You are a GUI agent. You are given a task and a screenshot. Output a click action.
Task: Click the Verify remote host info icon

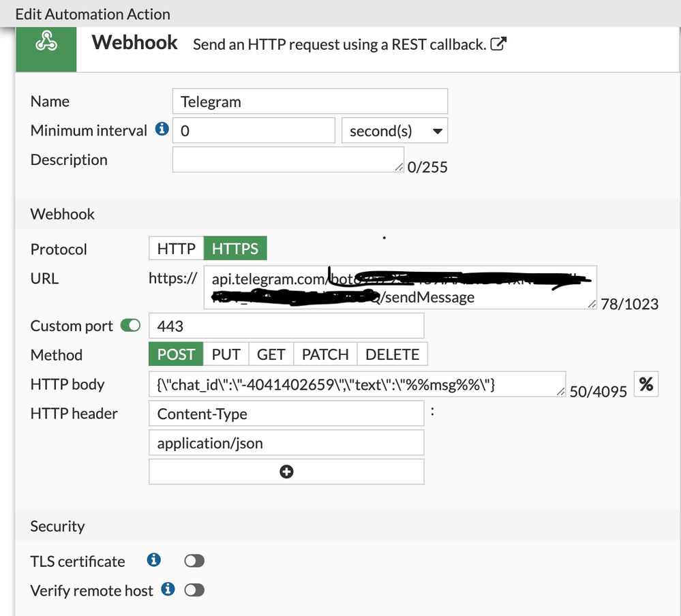coord(168,589)
